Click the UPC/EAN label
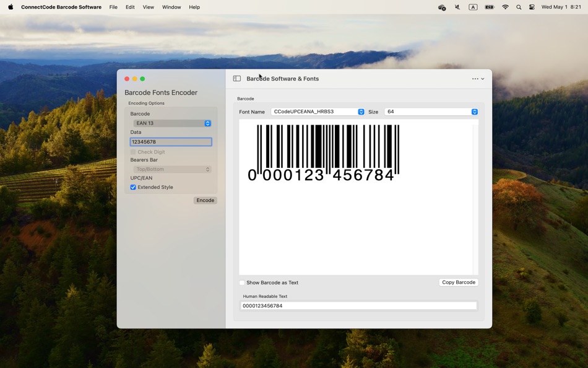Image resolution: width=588 pixels, height=368 pixels. click(x=141, y=178)
